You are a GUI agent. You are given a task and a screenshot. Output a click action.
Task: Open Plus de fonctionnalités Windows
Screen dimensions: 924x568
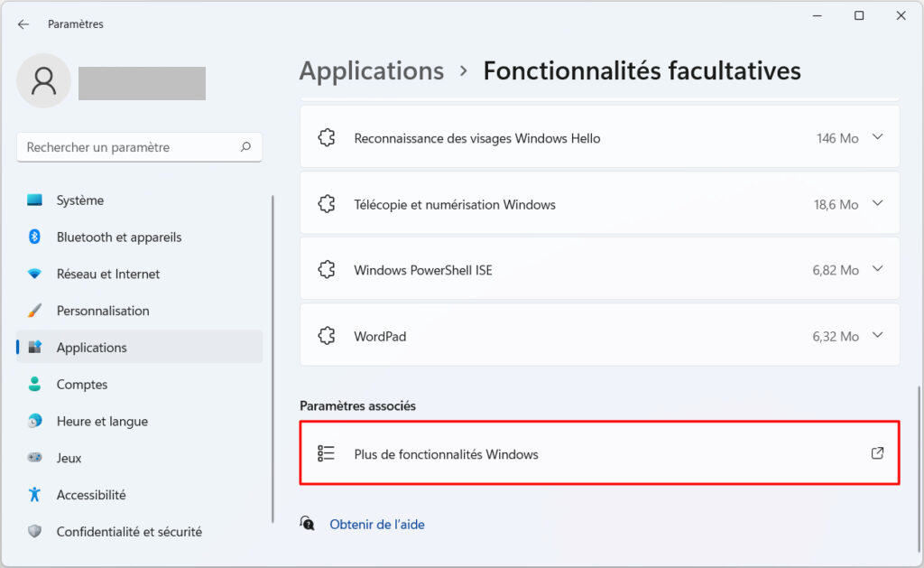[600, 453]
